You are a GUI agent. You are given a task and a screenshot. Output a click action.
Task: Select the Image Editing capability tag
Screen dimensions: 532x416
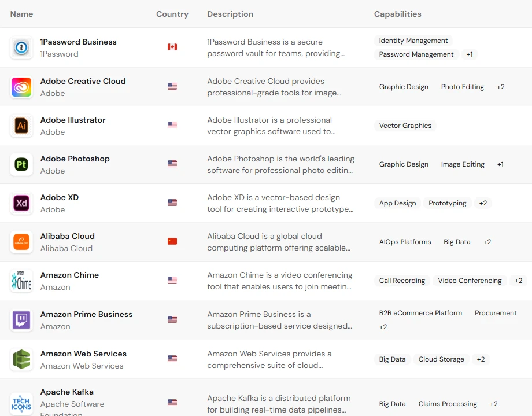pyautogui.click(x=463, y=164)
